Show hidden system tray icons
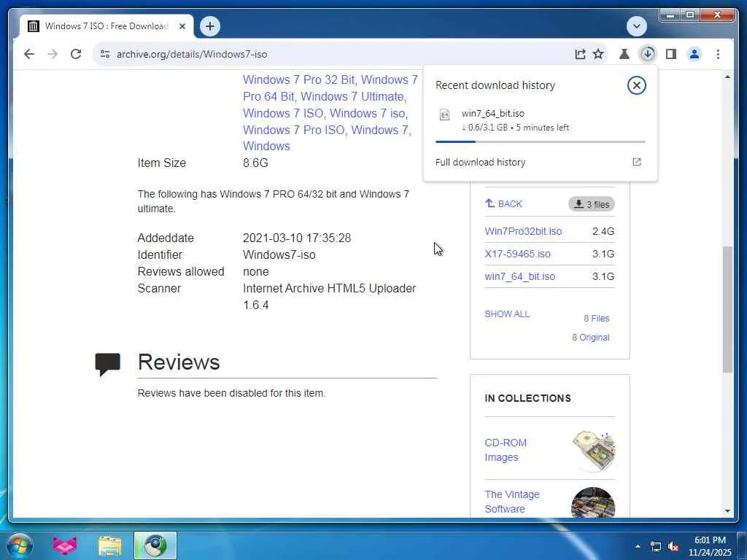 pyautogui.click(x=638, y=546)
